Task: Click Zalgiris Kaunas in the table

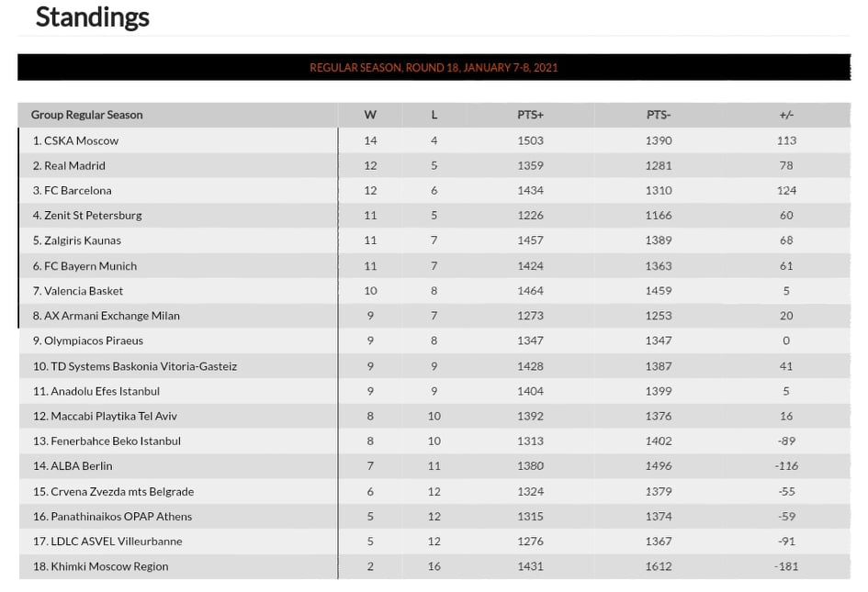Action: (x=83, y=240)
